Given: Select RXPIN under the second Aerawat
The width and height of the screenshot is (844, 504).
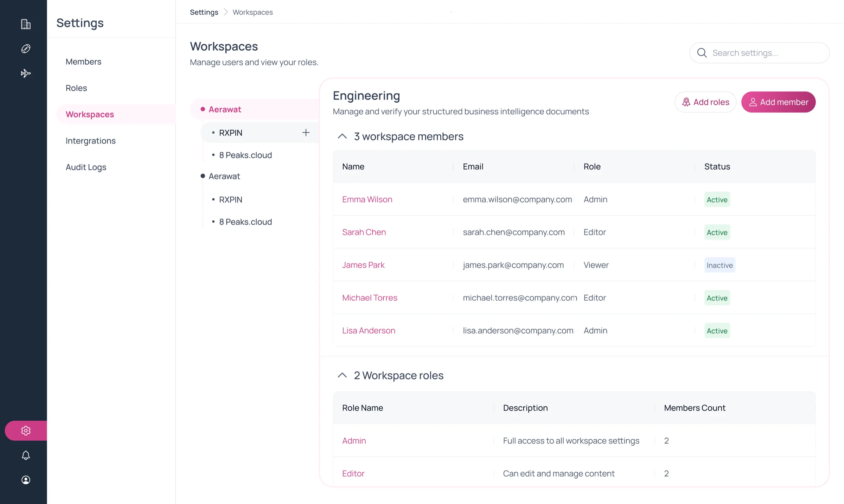Looking at the screenshot, I should coord(231,199).
